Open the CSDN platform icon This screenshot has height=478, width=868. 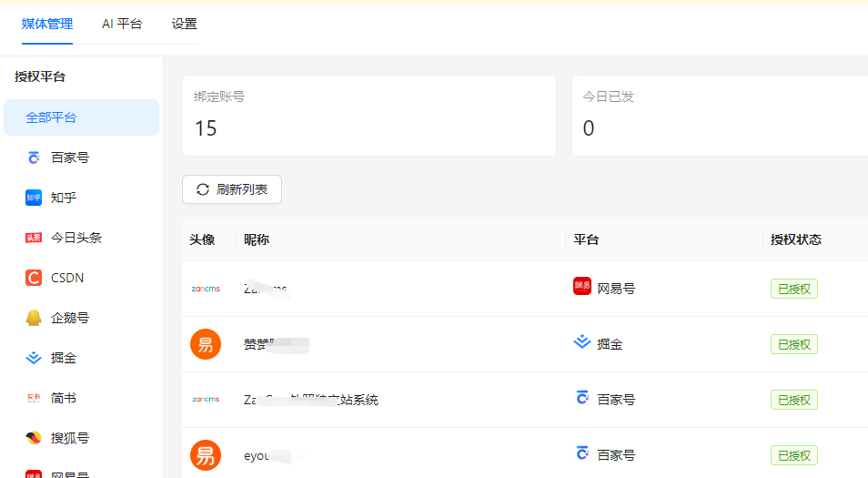[34, 278]
